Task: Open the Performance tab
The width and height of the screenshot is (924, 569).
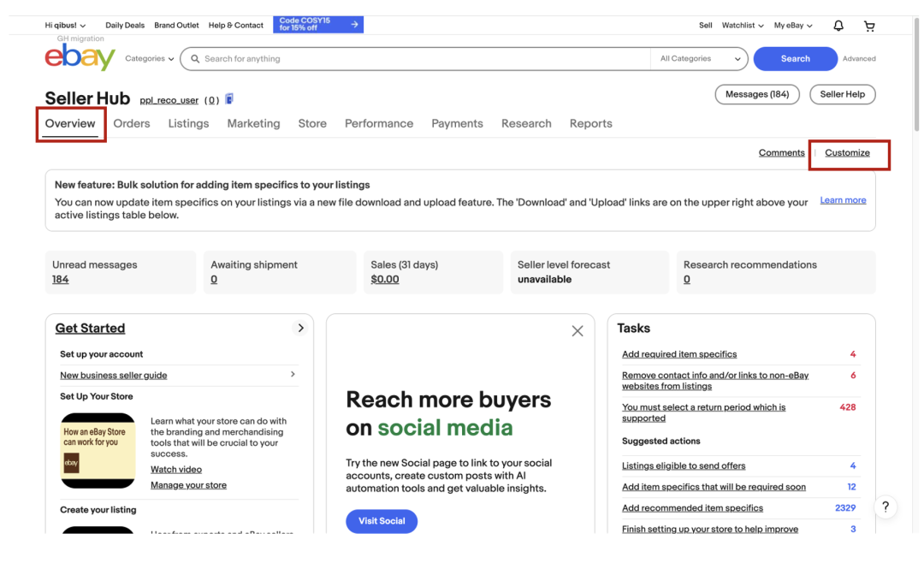Action: [x=379, y=123]
